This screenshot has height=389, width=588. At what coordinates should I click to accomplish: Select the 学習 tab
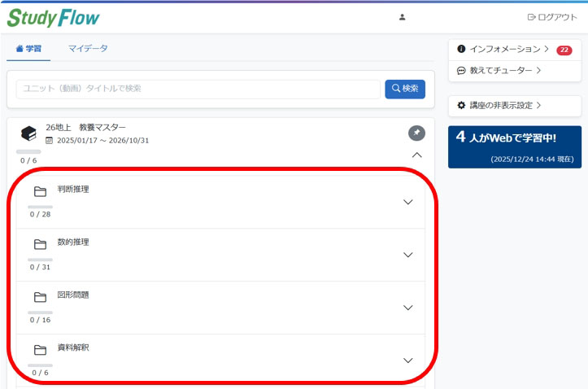[28, 49]
